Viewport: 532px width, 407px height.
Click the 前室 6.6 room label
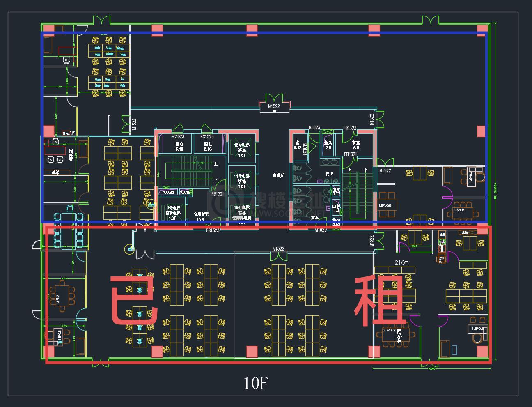(x=355, y=145)
